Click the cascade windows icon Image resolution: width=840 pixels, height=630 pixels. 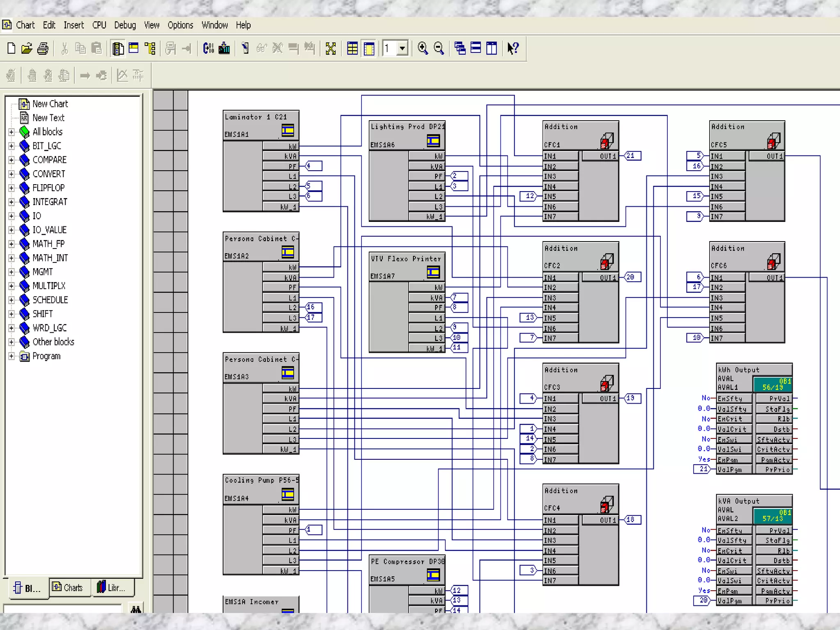click(460, 48)
